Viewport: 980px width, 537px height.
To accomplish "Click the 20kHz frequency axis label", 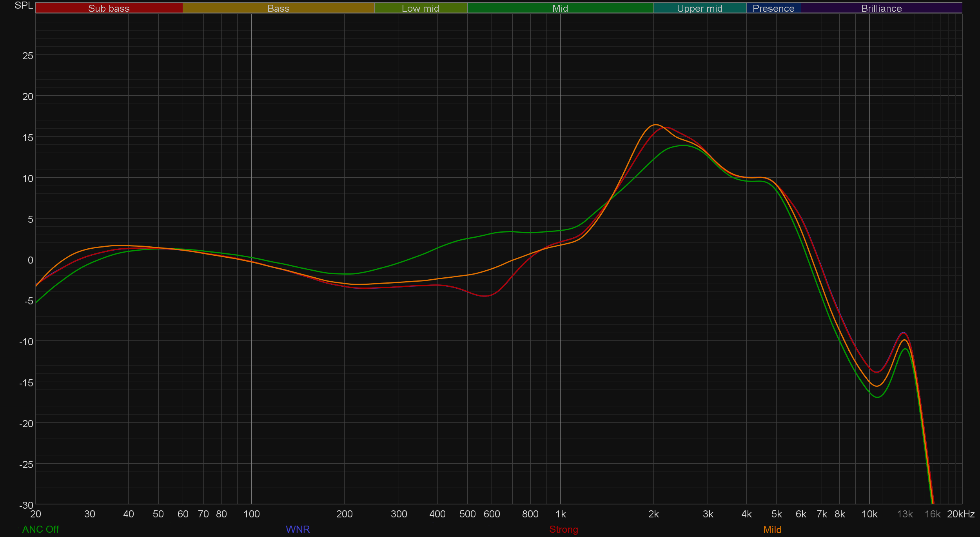I will pyautogui.click(x=960, y=514).
